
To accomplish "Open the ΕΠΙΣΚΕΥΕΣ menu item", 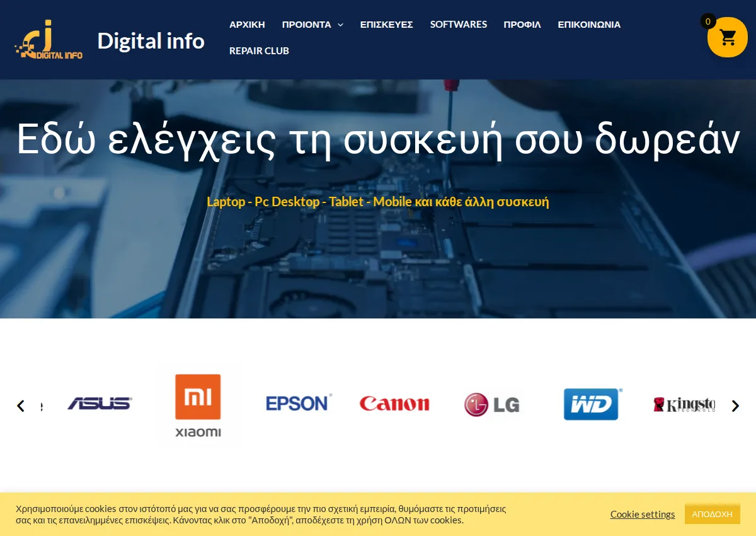I will pos(387,25).
